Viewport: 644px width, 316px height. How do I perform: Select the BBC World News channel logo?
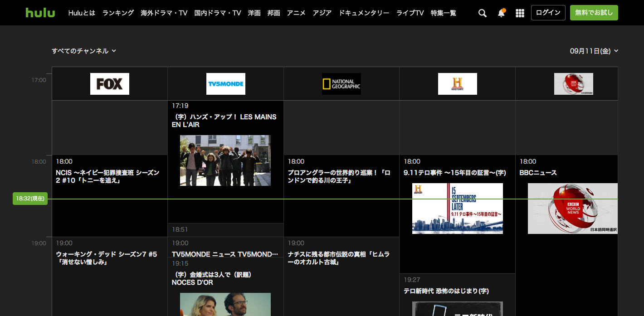[x=573, y=84]
